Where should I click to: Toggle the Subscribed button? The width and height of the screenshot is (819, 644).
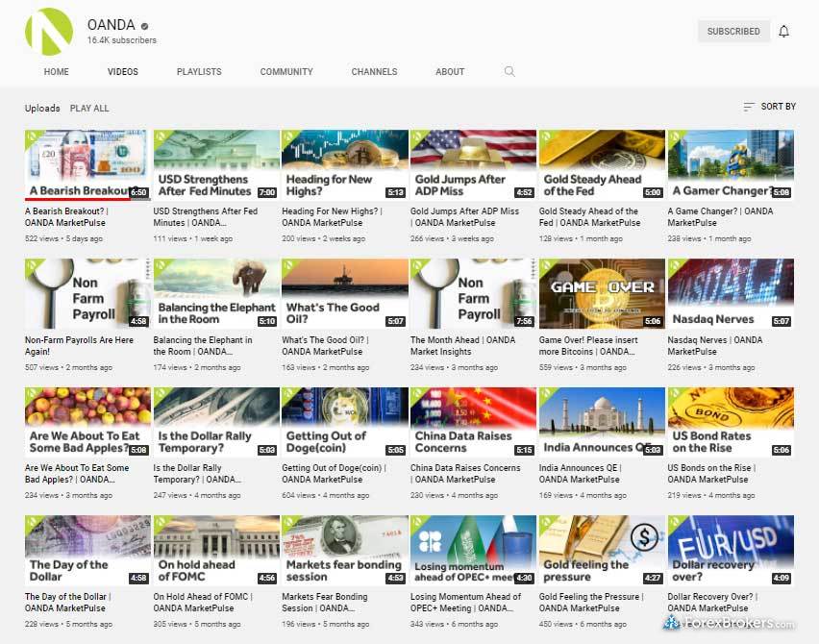[x=733, y=32]
